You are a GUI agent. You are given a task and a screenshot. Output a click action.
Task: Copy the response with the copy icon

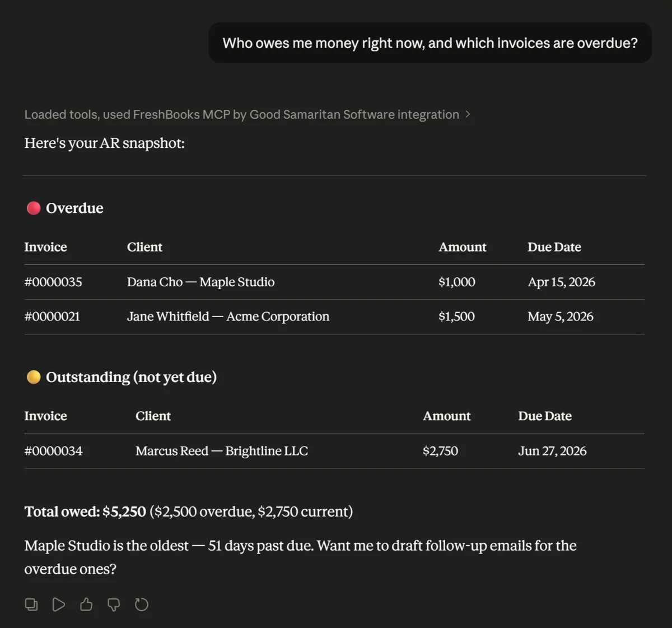31,604
